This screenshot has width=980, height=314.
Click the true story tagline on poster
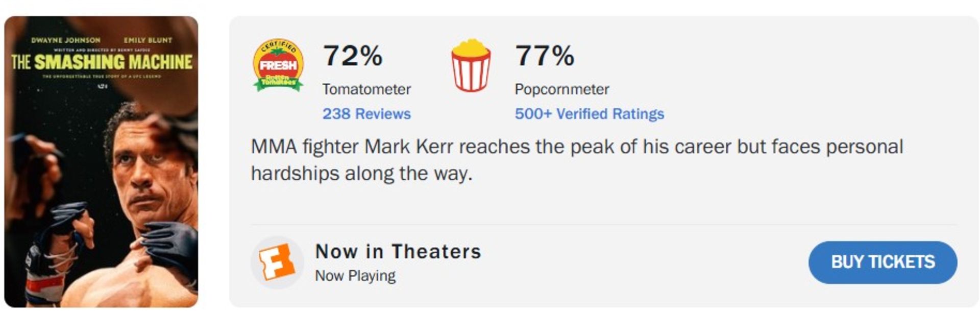102,76
